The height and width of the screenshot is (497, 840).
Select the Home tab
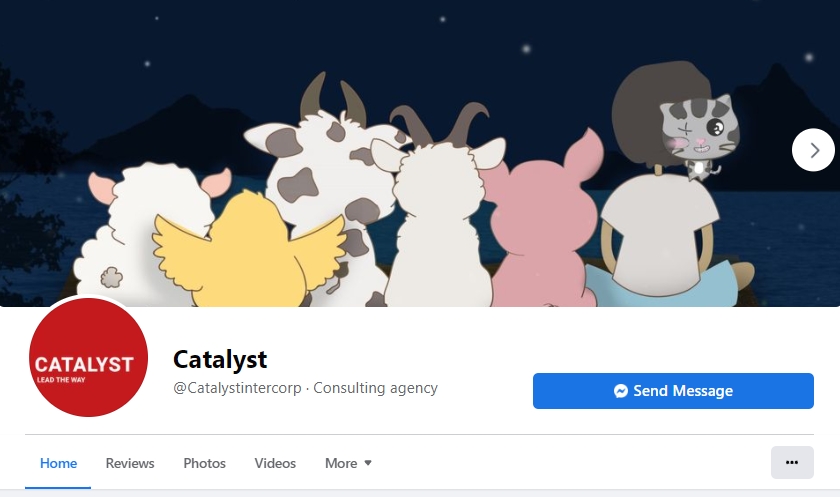click(x=58, y=463)
